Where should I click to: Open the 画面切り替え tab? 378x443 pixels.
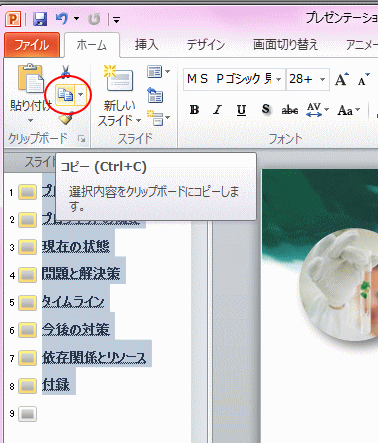point(285,45)
